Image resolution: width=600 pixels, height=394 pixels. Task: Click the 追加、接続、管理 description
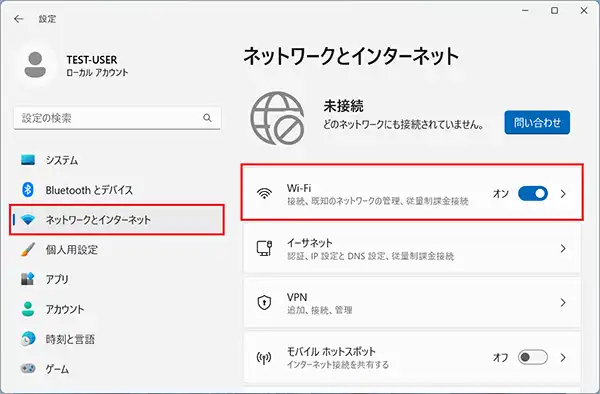(x=319, y=310)
